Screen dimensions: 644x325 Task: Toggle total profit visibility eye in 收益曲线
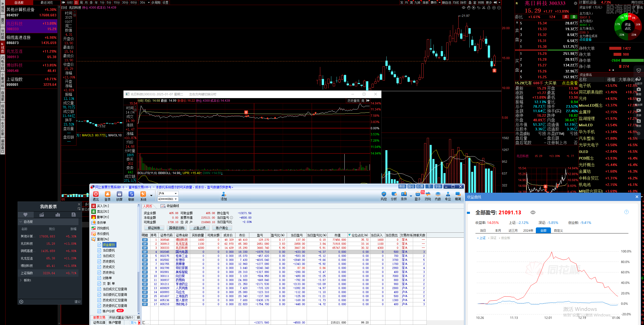point(533,213)
